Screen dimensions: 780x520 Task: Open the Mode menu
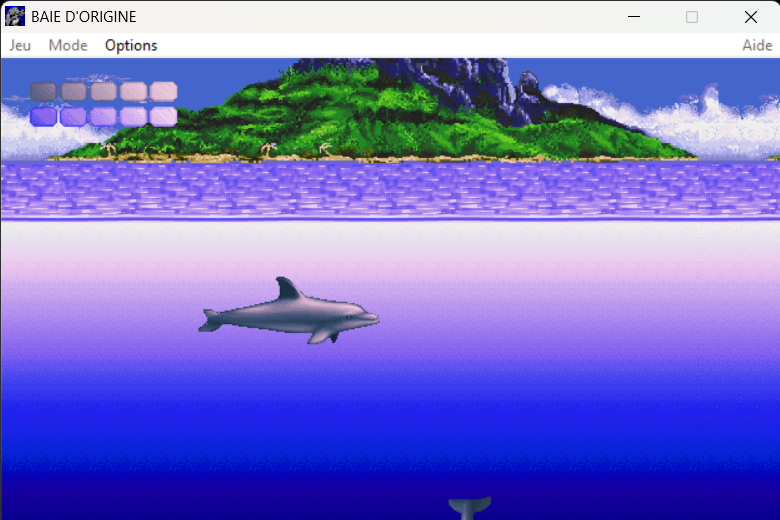click(x=68, y=45)
